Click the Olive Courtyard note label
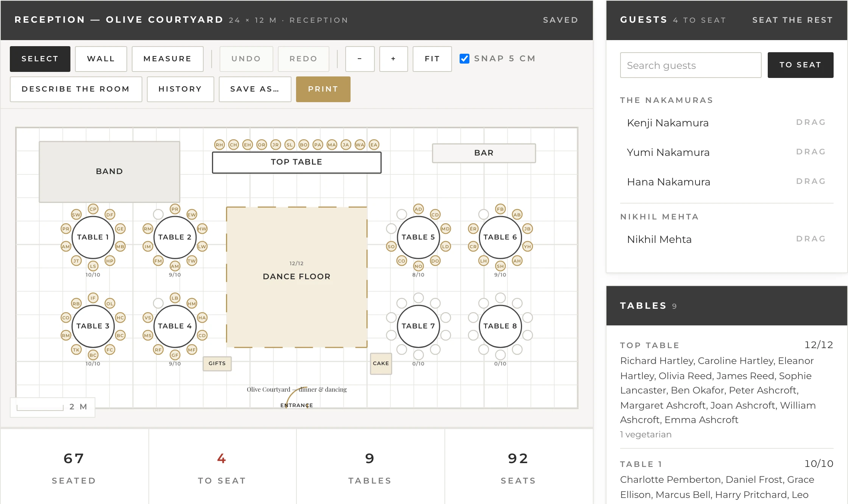 pyautogui.click(x=297, y=389)
